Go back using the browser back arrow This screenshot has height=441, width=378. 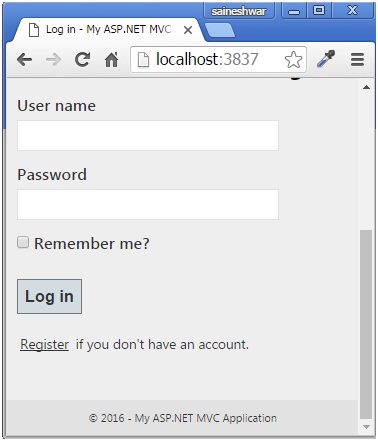tap(25, 60)
